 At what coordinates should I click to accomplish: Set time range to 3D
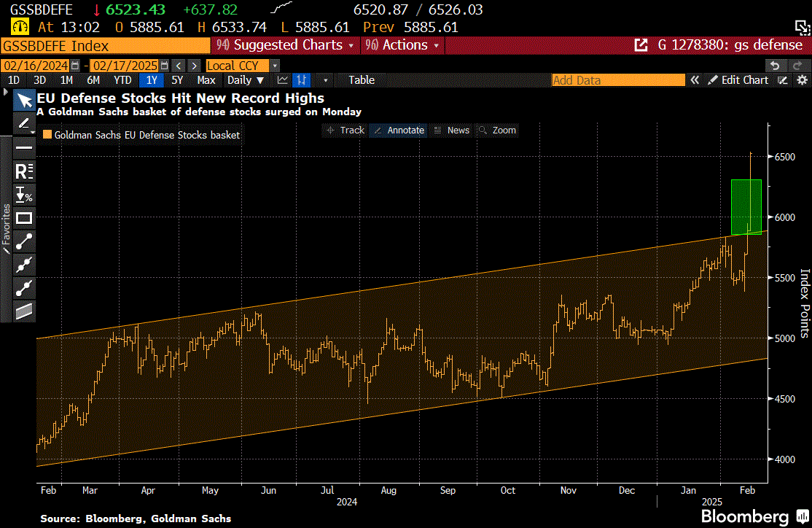click(39, 80)
